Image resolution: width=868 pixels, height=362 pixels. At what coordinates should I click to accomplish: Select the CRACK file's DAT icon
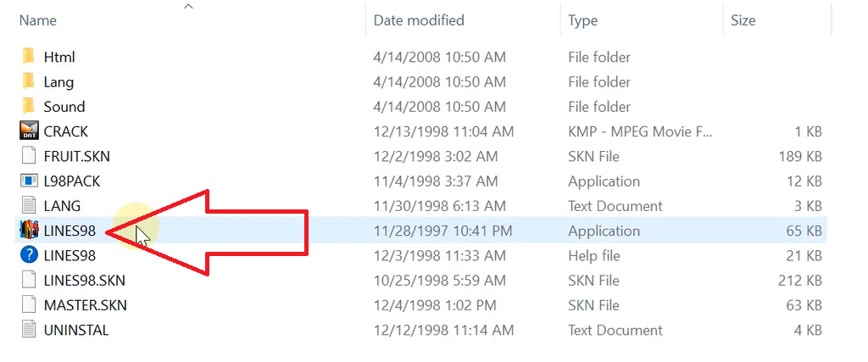pos(29,131)
